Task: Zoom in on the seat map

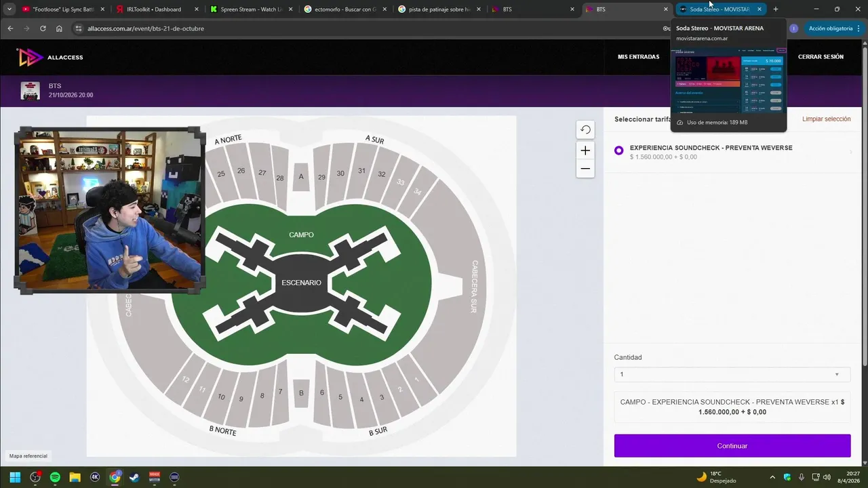Action: click(x=585, y=150)
